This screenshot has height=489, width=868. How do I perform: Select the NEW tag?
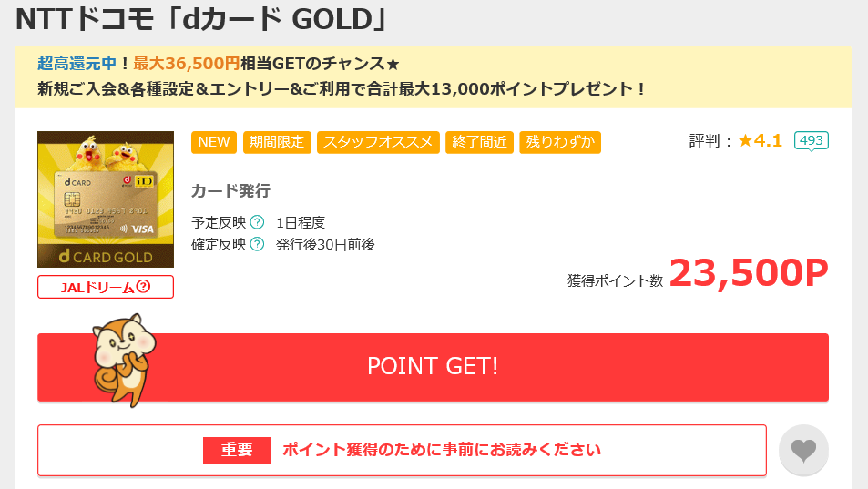click(x=214, y=142)
